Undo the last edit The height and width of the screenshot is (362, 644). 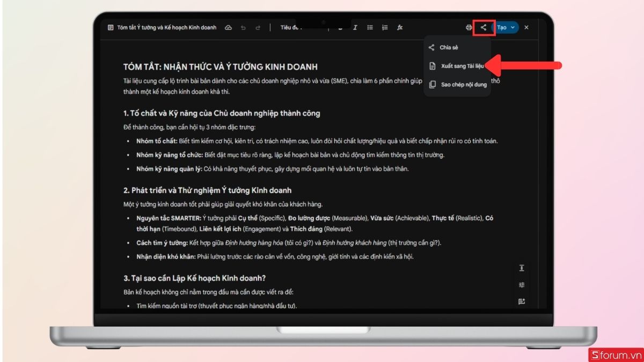pyautogui.click(x=243, y=27)
